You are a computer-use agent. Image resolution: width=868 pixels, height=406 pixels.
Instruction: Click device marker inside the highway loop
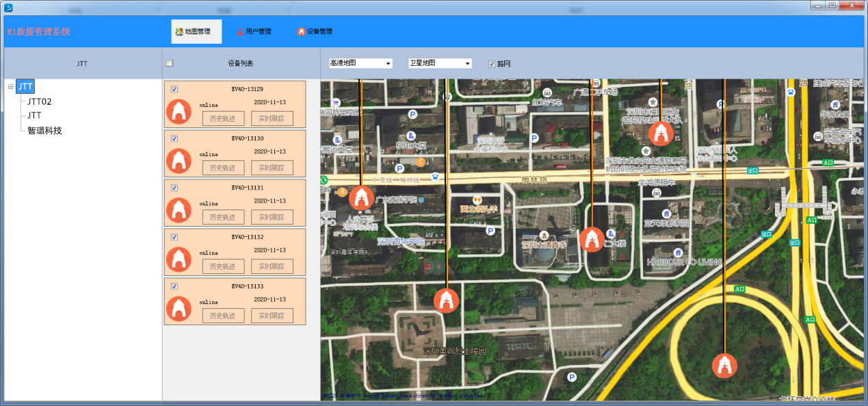point(724,366)
